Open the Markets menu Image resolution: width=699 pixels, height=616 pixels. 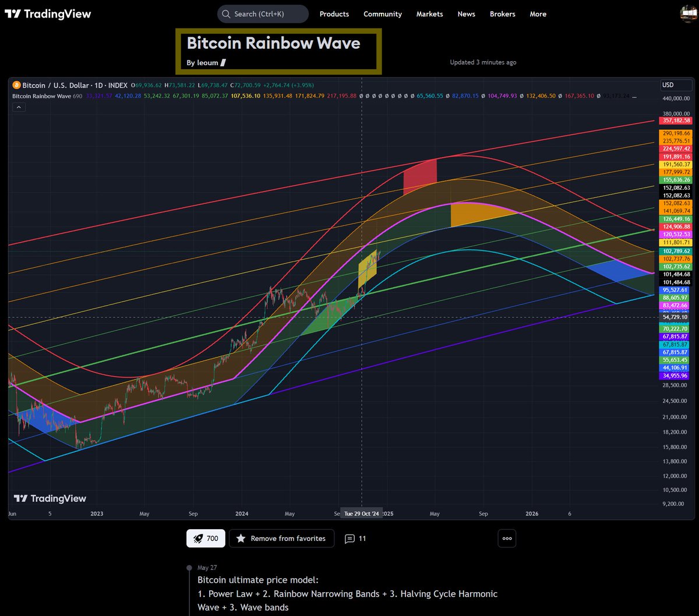coord(429,14)
